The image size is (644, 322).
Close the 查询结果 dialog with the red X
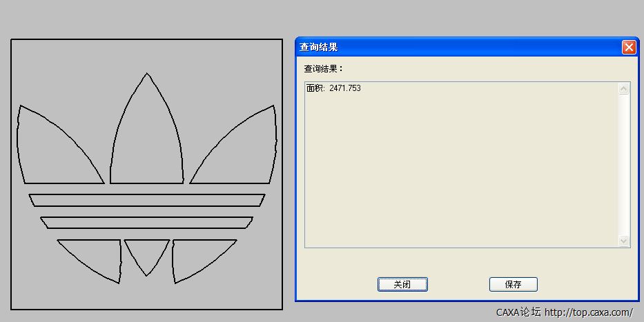(x=629, y=47)
